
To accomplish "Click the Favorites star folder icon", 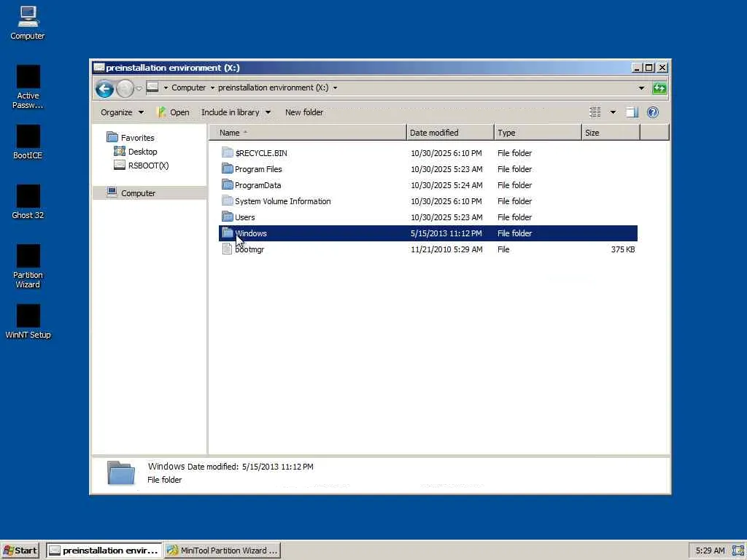I will coord(112,137).
